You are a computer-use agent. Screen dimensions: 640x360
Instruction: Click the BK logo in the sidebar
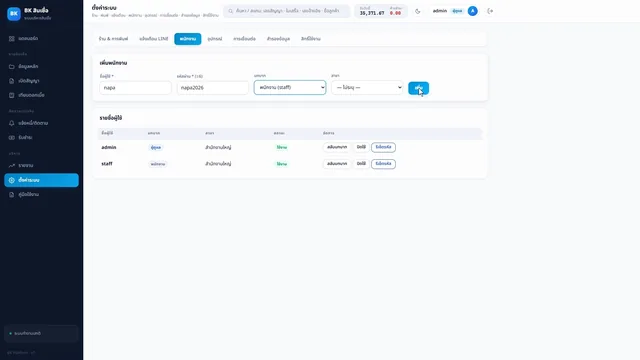[x=14, y=13]
